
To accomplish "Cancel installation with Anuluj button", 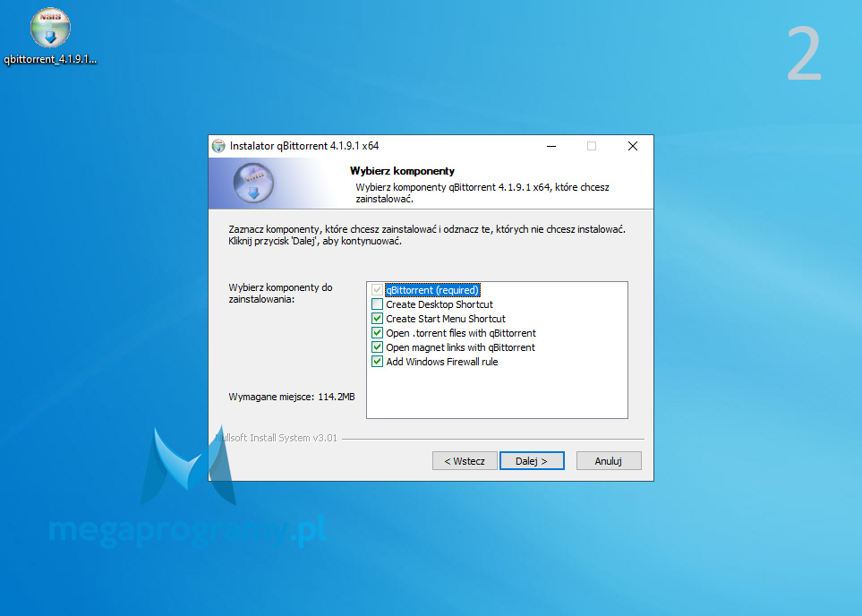I will [x=609, y=461].
